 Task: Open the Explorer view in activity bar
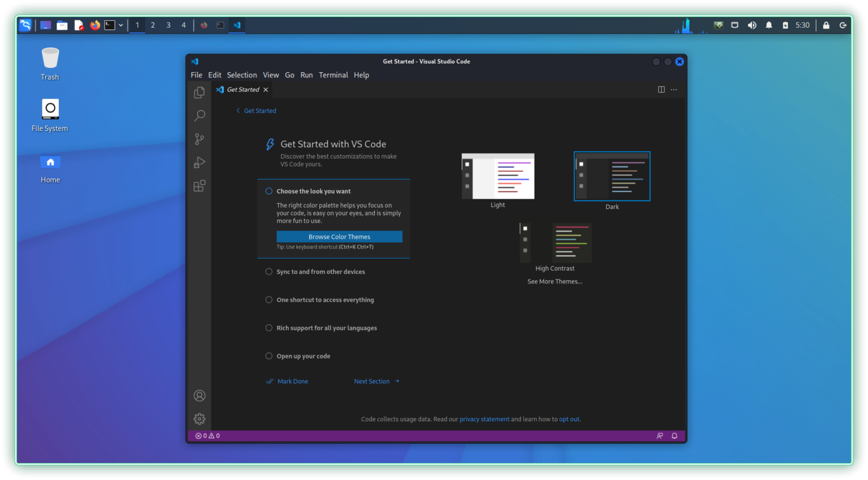coord(199,93)
